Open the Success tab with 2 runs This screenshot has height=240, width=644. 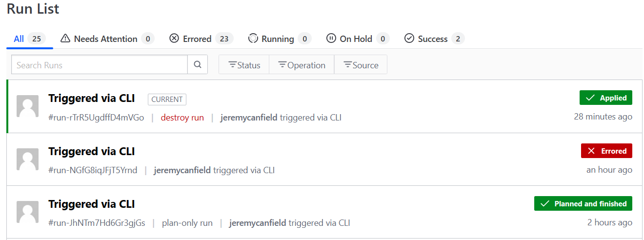point(434,39)
